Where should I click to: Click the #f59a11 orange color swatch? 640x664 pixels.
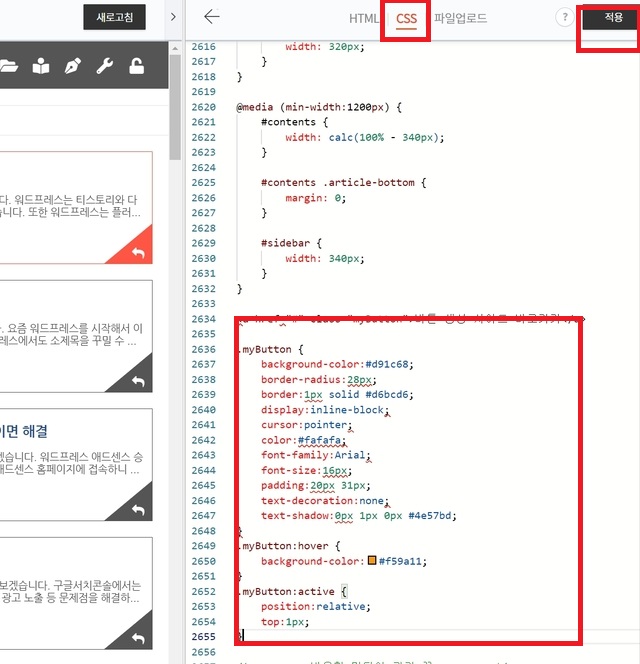pyautogui.click(x=372, y=561)
